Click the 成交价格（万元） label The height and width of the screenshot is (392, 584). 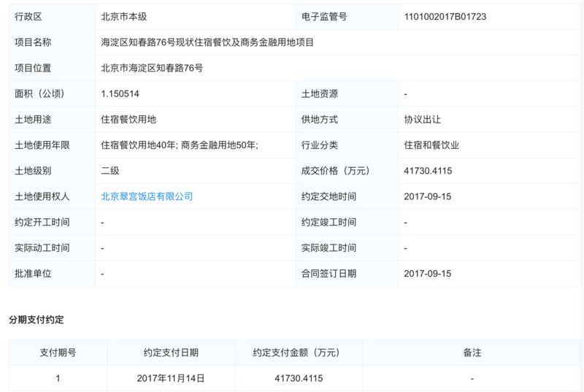click(336, 171)
